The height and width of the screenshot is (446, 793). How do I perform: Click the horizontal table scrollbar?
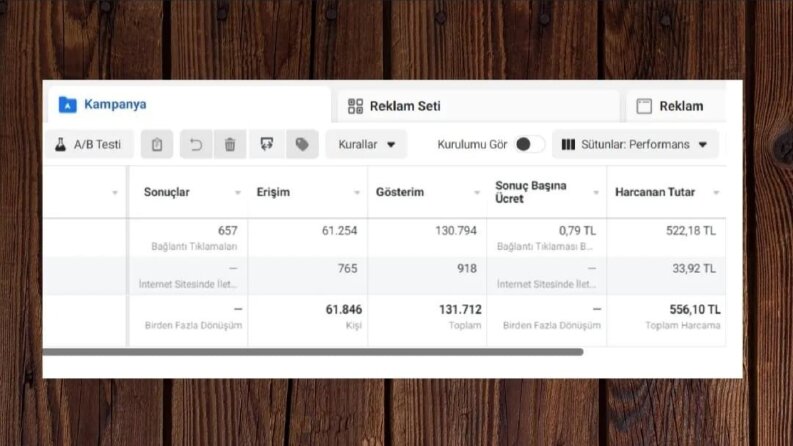313,352
